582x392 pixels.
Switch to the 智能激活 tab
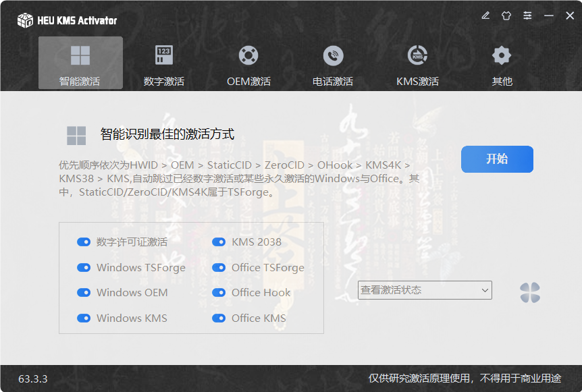pyautogui.click(x=80, y=63)
